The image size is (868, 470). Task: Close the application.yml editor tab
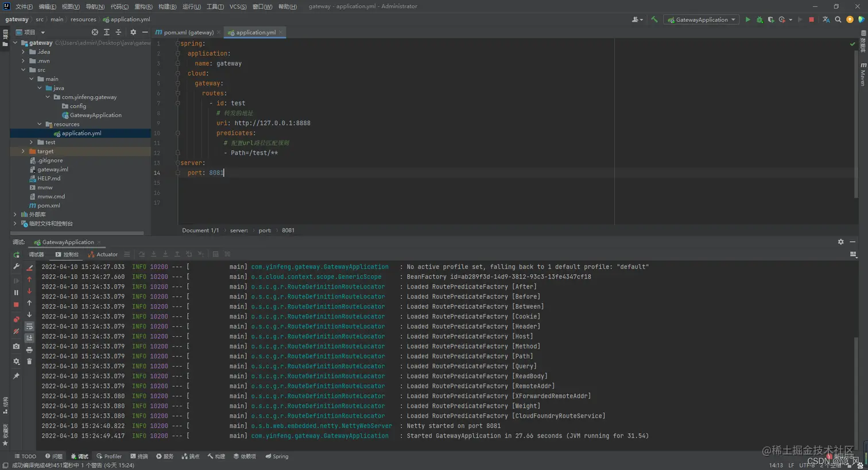click(x=281, y=32)
